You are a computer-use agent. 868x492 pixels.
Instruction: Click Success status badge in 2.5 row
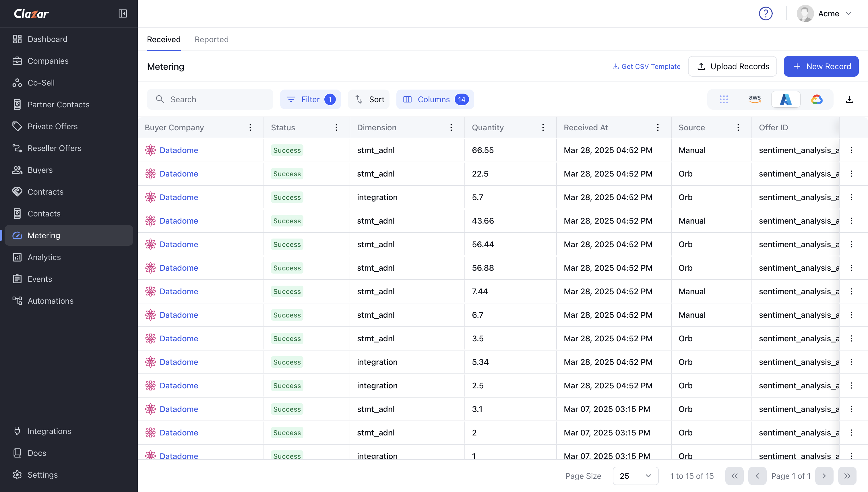coord(287,386)
